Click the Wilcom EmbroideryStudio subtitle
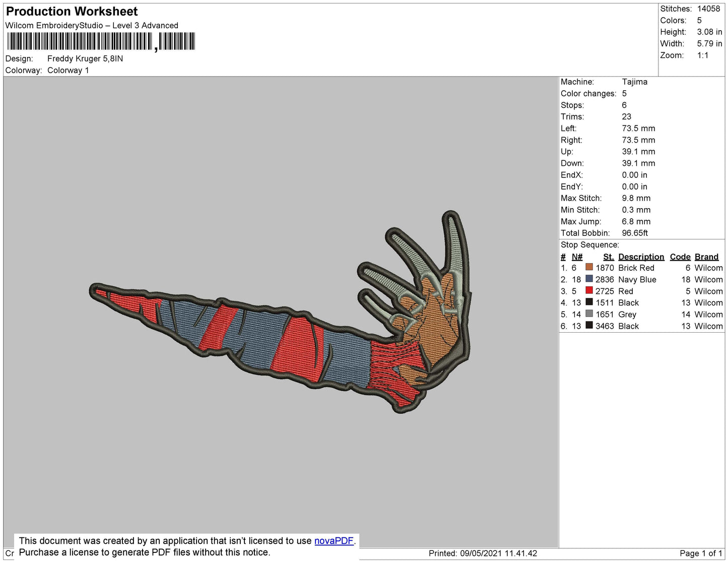Image resolution: width=728 pixels, height=563 pixels. pyautogui.click(x=92, y=25)
